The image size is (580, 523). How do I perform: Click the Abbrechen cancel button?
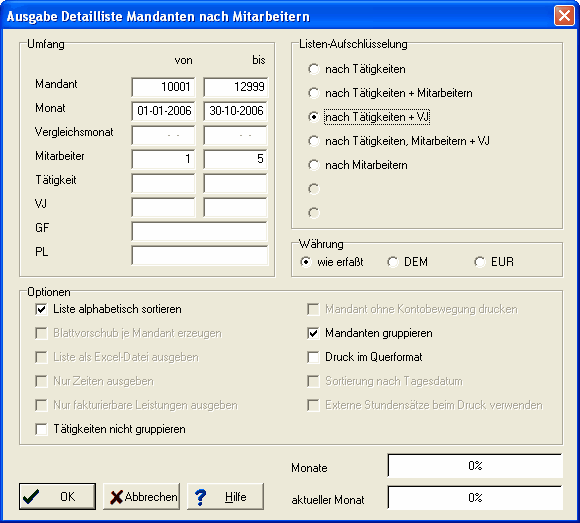click(142, 496)
